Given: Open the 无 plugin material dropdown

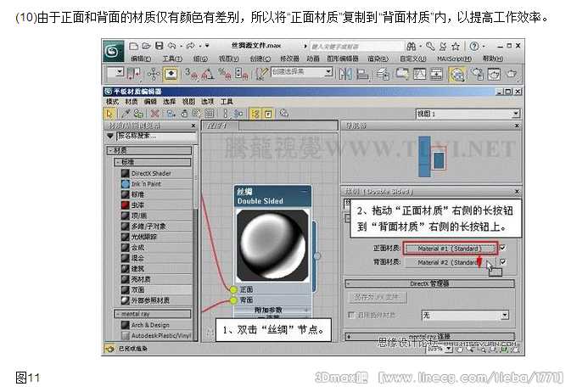Looking at the screenshot, I should (x=465, y=315).
